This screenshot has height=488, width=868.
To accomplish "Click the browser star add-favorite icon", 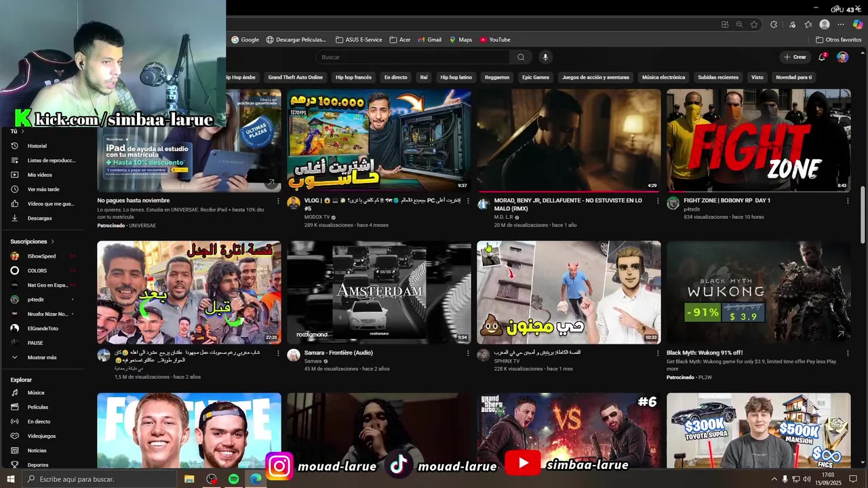I will [x=754, y=24].
